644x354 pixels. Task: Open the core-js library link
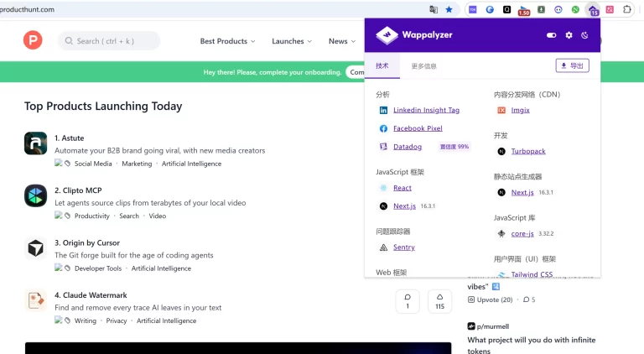[522, 234]
